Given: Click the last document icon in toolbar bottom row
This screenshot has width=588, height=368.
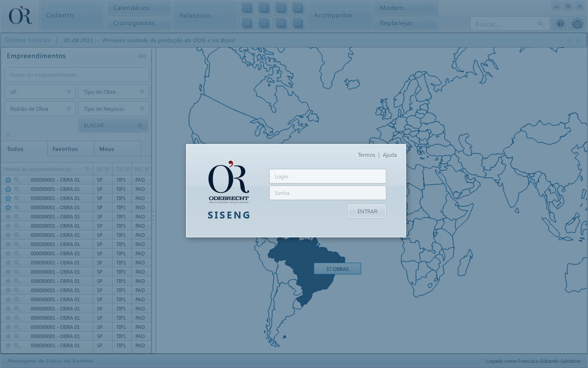Looking at the screenshot, I should [x=299, y=23].
